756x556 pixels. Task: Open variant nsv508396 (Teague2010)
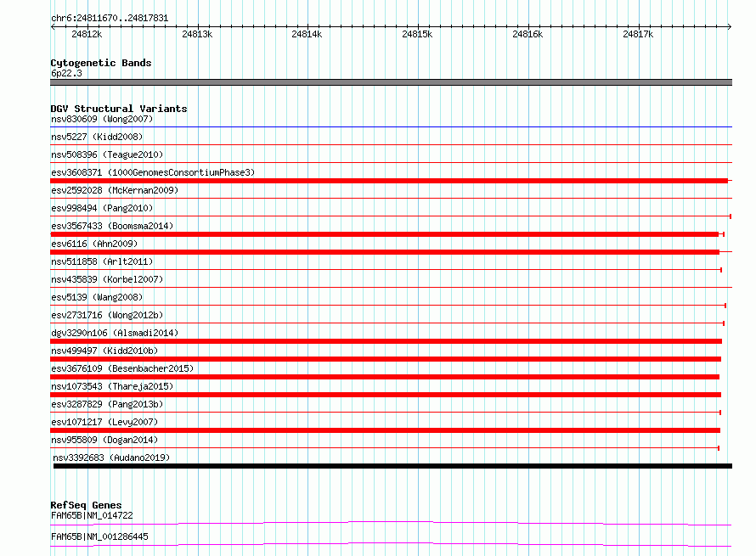[107, 154]
